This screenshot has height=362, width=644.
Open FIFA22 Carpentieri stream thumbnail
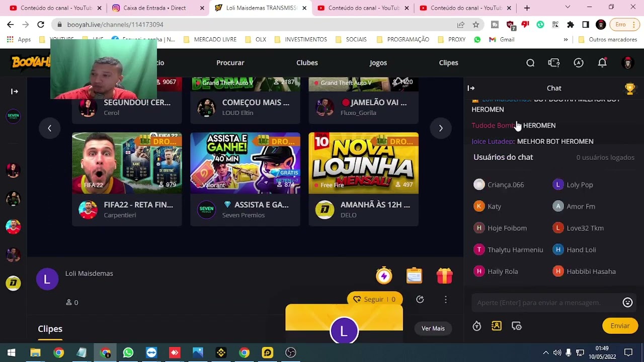tap(127, 163)
